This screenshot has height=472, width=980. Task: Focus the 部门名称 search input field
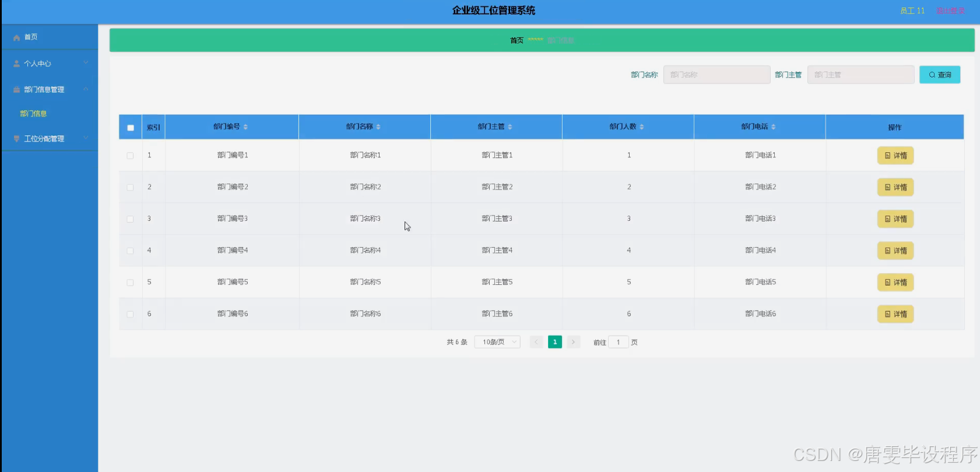(716, 75)
